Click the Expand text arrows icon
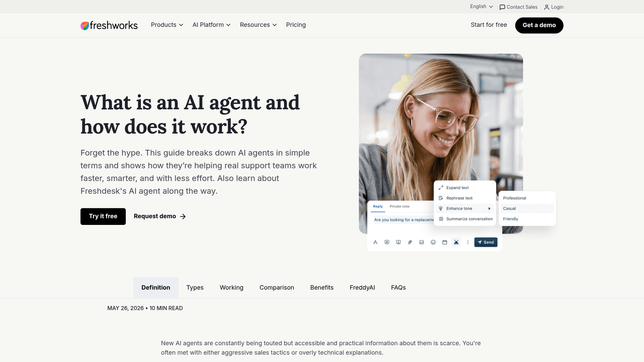This screenshot has height=362, width=644. point(441,188)
